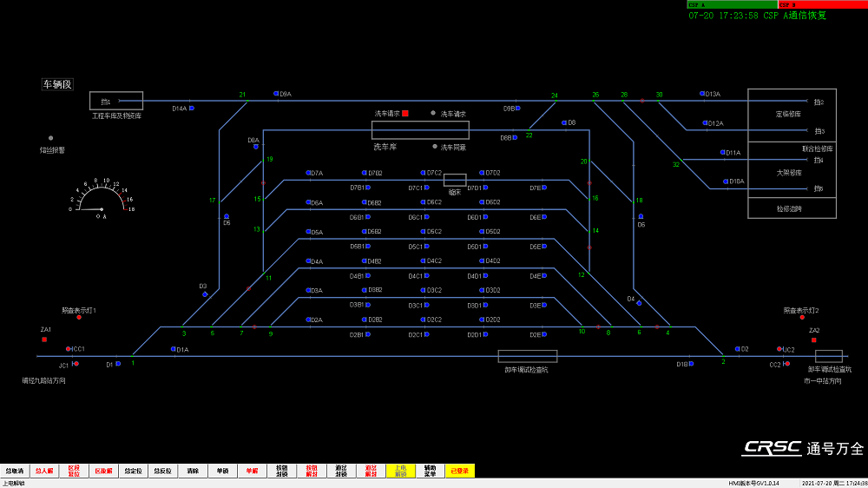Click the 照查表示灯1 indicator light
This screenshot has height=488, width=868.
point(79,318)
